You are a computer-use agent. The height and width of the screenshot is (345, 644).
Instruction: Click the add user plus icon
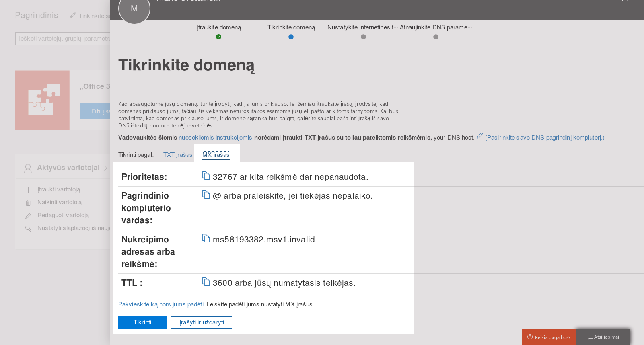point(28,190)
